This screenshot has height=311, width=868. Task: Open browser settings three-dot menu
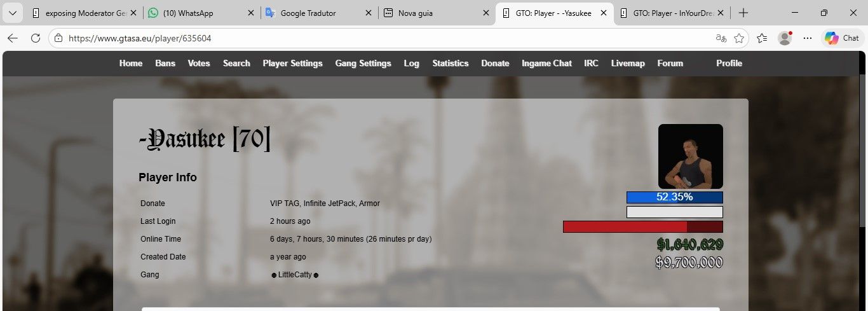[x=808, y=38]
